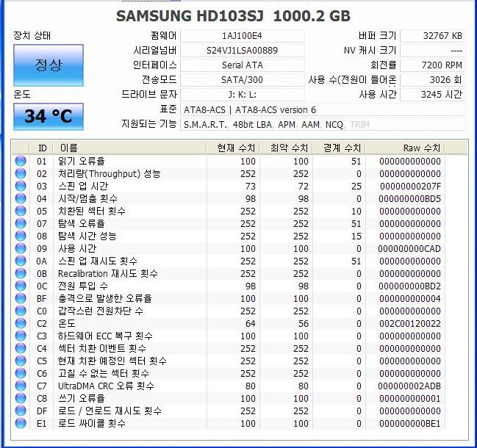Click the status circle for C2 온도
Screen dimensions: 477x448
click(x=21, y=323)
